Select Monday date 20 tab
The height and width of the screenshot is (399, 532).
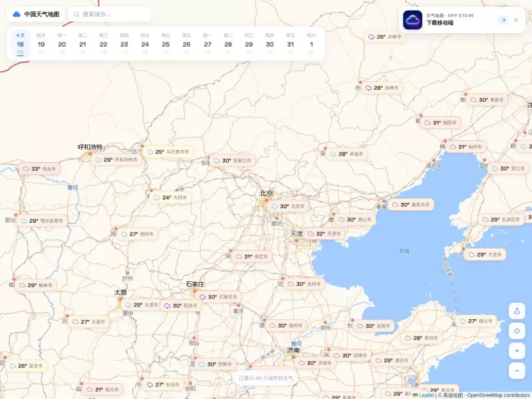coord(62,44)
